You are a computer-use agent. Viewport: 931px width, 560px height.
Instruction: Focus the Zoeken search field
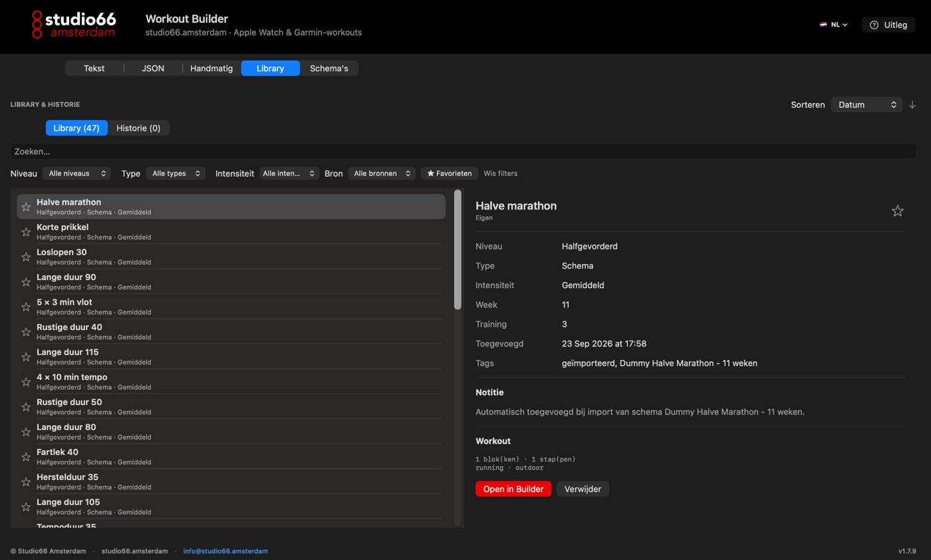point(464,152)
